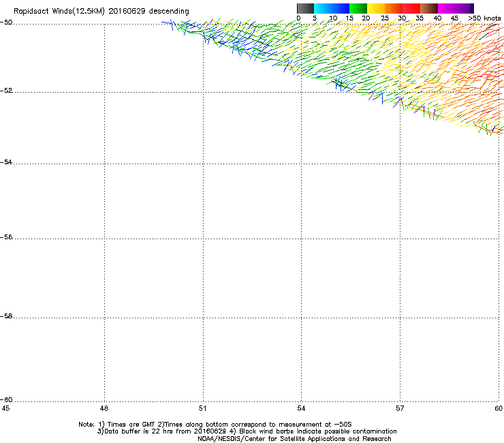Click the gray 0-5 knots legend swatch
The image size is (504, 443).
coord(305,8)
